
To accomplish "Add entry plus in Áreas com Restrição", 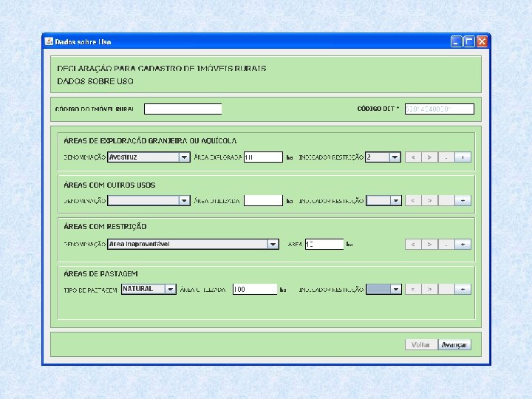I will pos(463,245).
